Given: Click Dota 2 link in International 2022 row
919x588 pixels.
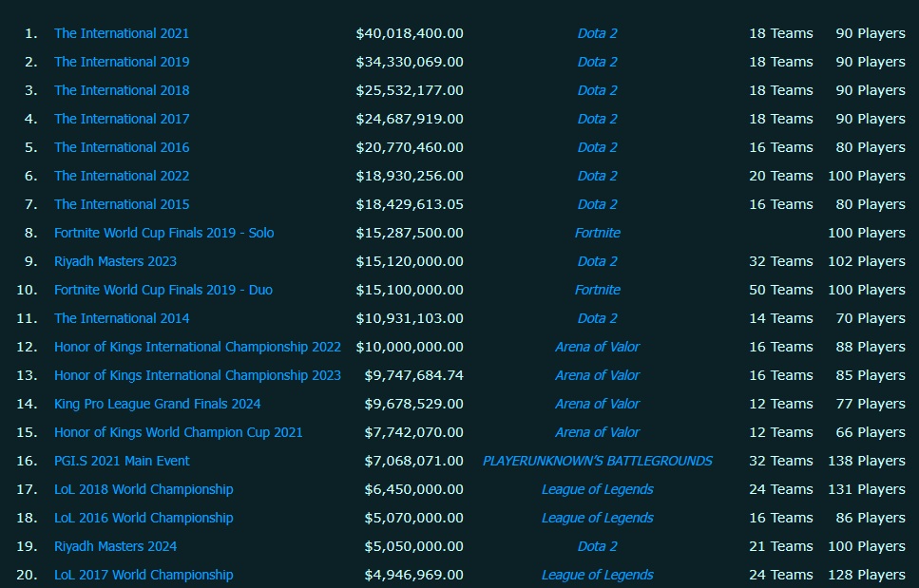Looking at the screenshot, I should point(597,176).
